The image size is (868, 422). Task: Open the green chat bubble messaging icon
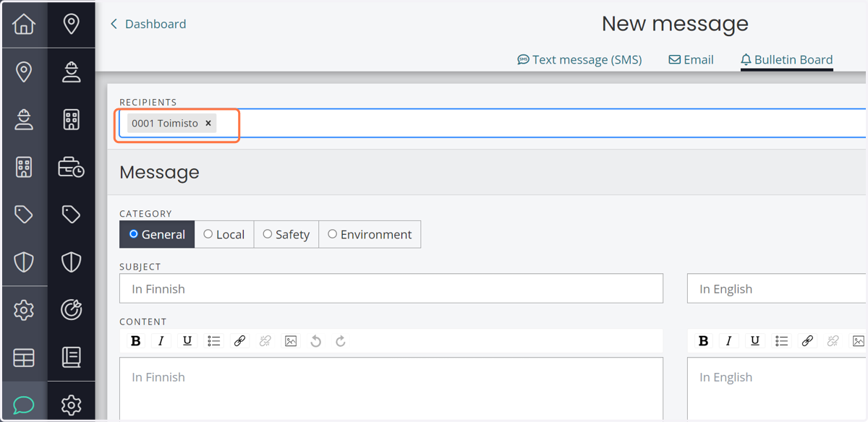point(24,405)
